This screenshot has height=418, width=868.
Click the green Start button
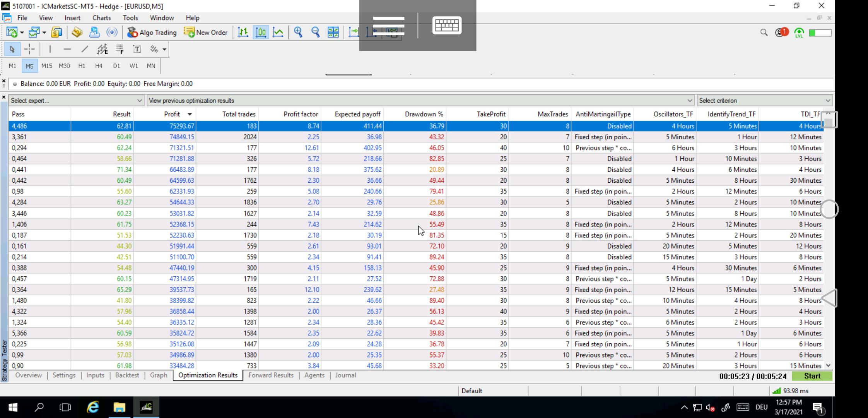[812, 376]
